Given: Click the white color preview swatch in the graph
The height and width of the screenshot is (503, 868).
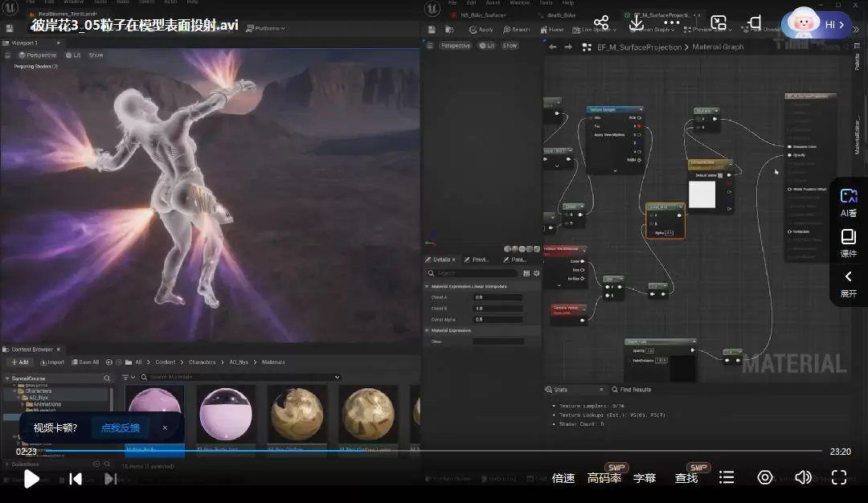Looking at the screenshot, I should pos(702,194).
